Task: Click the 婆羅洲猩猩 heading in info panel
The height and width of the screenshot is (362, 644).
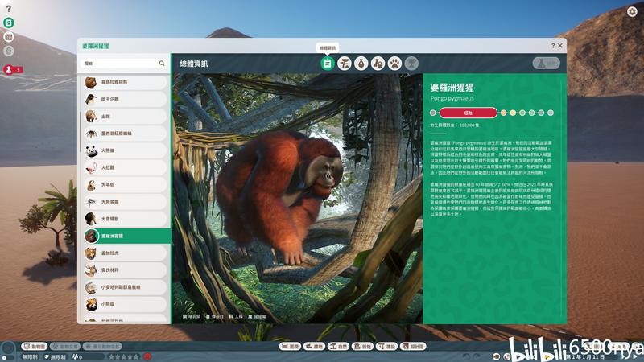Action: (x=452, y=87)
